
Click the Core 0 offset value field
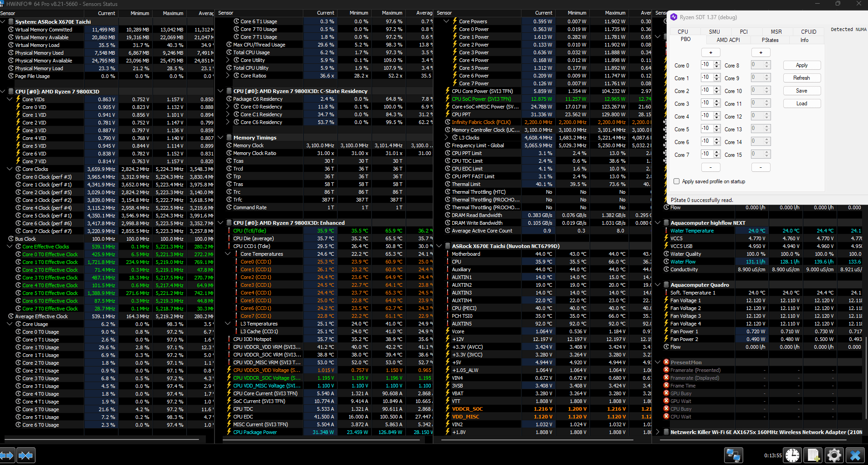point(707,65)
